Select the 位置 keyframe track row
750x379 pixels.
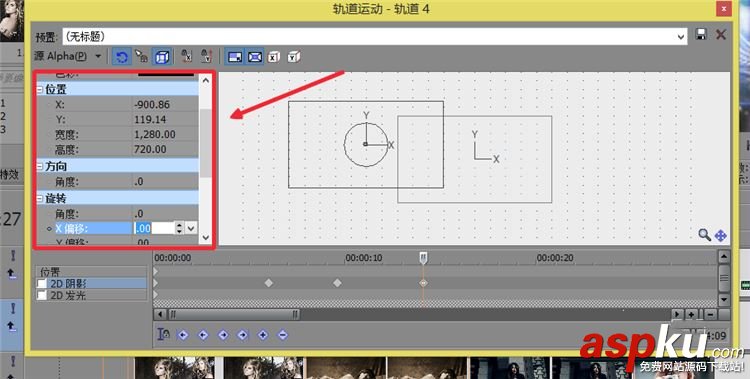click(91, 272)
